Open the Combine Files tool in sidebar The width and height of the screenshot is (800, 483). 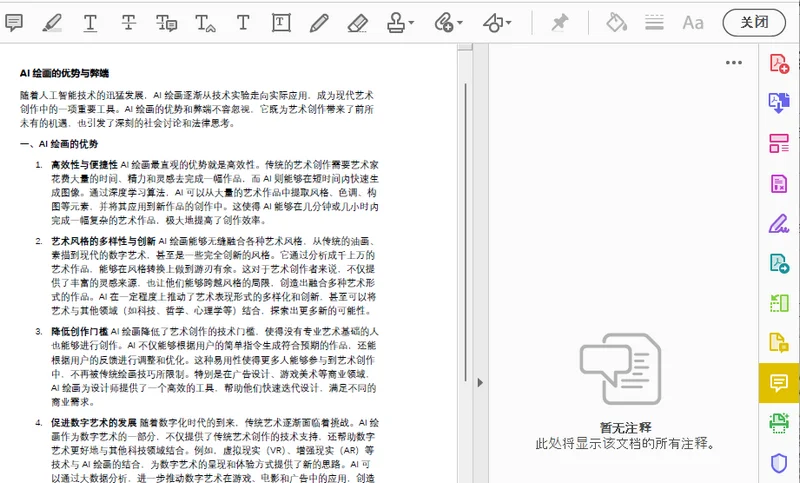pyautogui.click(x=779, y=103)
